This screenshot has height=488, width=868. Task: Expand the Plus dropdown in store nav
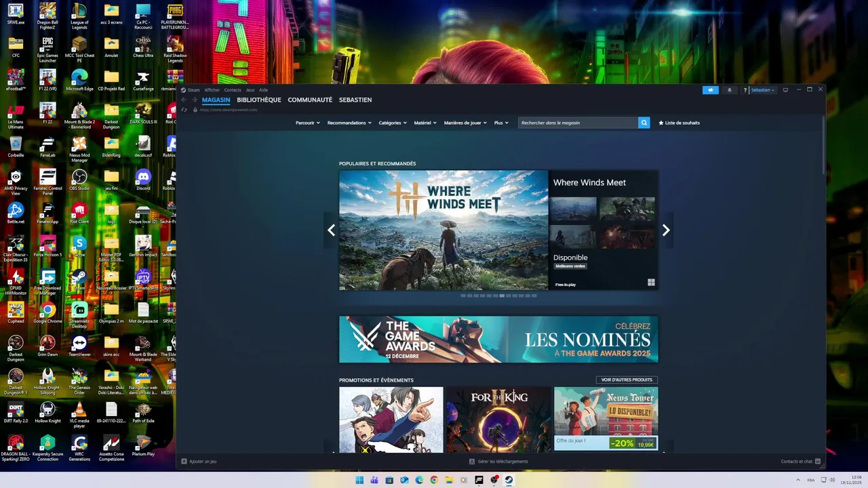click(501, 123)
